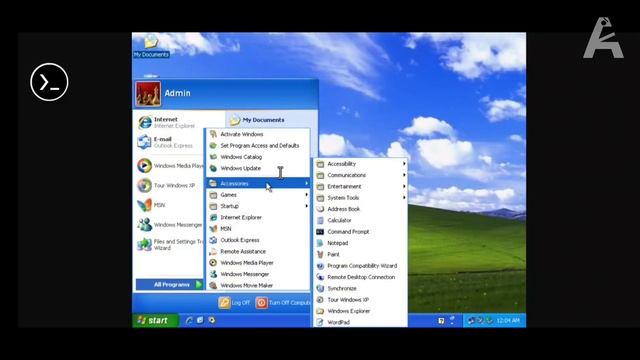Open Address Book
The width and height of the screenshot is (640, 360).
[x=361, y=209]
